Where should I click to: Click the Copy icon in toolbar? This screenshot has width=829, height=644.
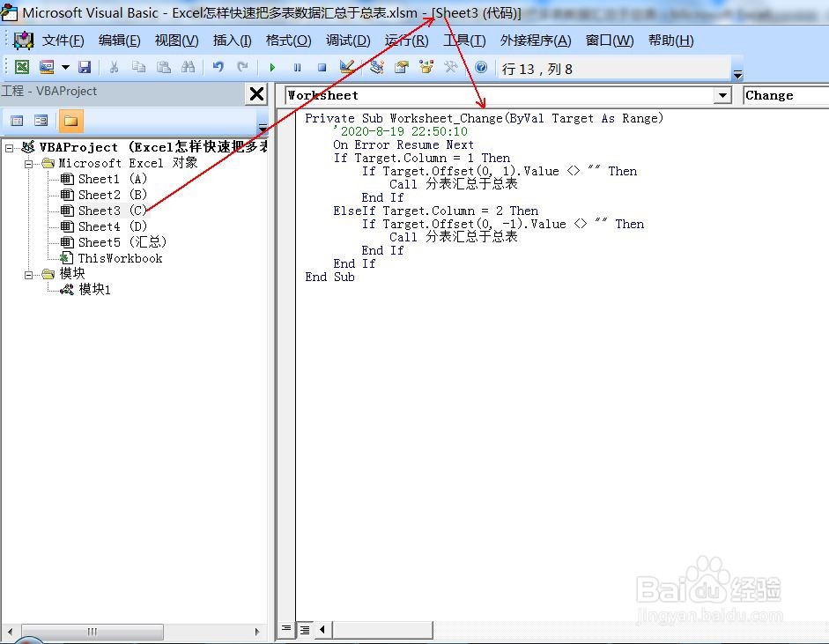138,67
